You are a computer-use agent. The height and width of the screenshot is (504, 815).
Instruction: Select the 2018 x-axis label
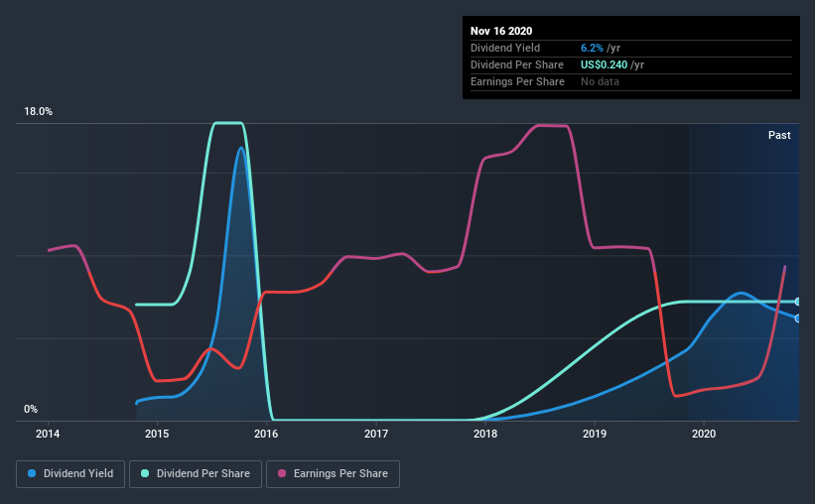[485, 434]
